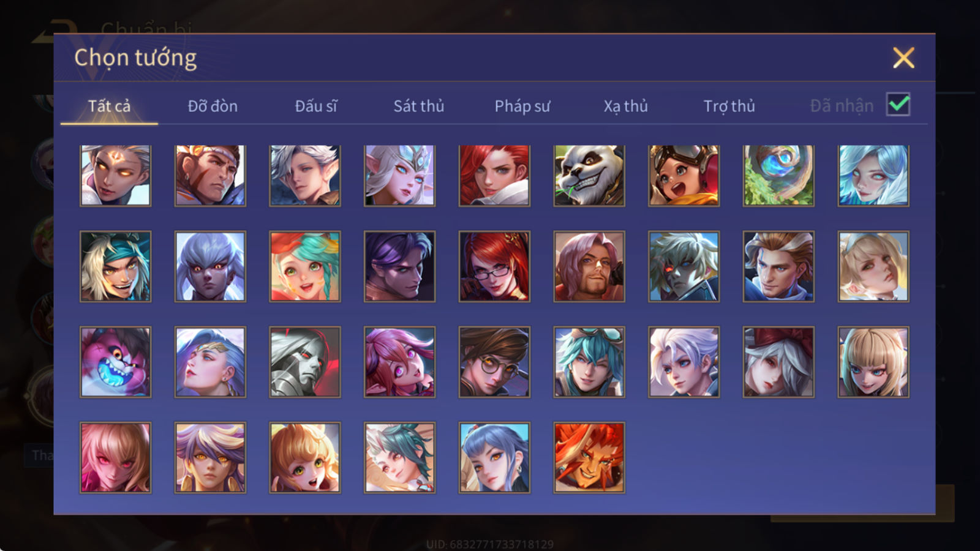Pick the teal-haired goggles hero portrait
Screen dimensions: 980x551
tap(589, 362)
